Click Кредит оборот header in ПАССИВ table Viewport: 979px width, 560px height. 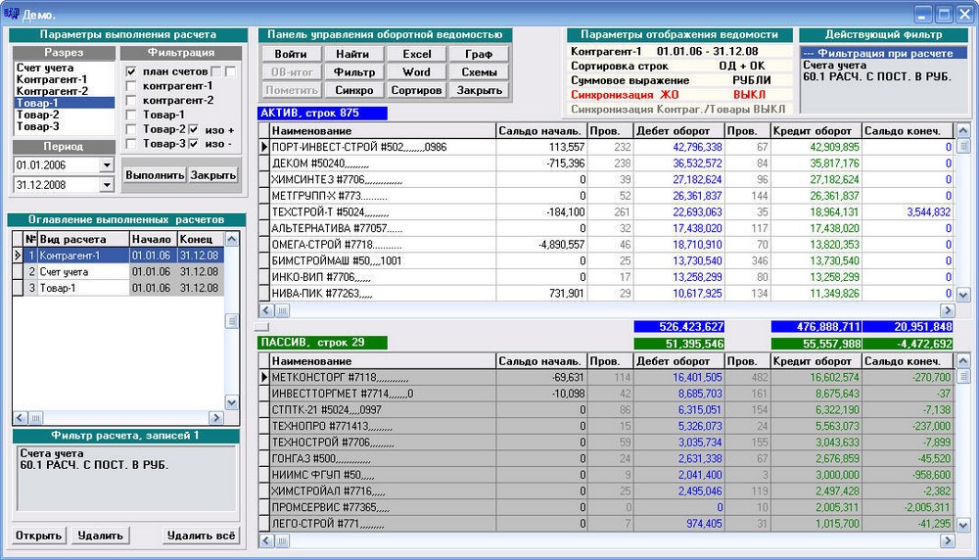click(x=816, y=361)
